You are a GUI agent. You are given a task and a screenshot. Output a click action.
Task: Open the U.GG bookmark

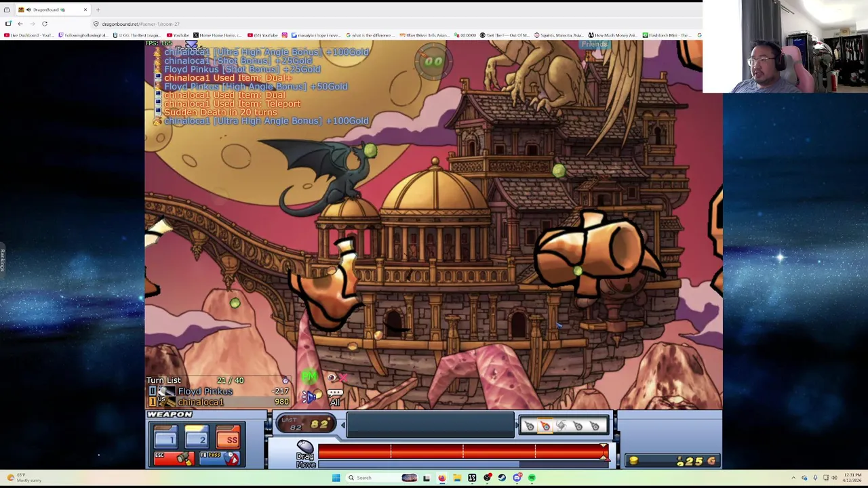138,35
